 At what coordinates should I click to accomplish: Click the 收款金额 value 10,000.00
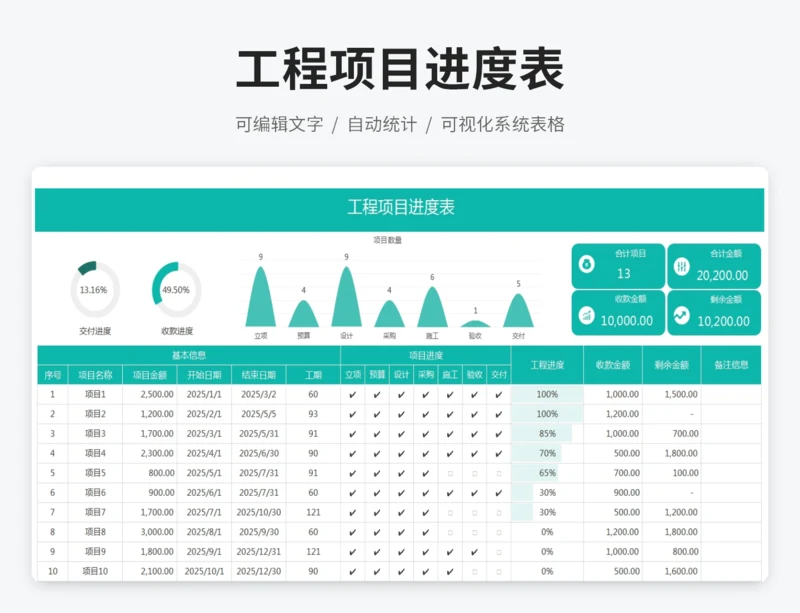[627, 321]
